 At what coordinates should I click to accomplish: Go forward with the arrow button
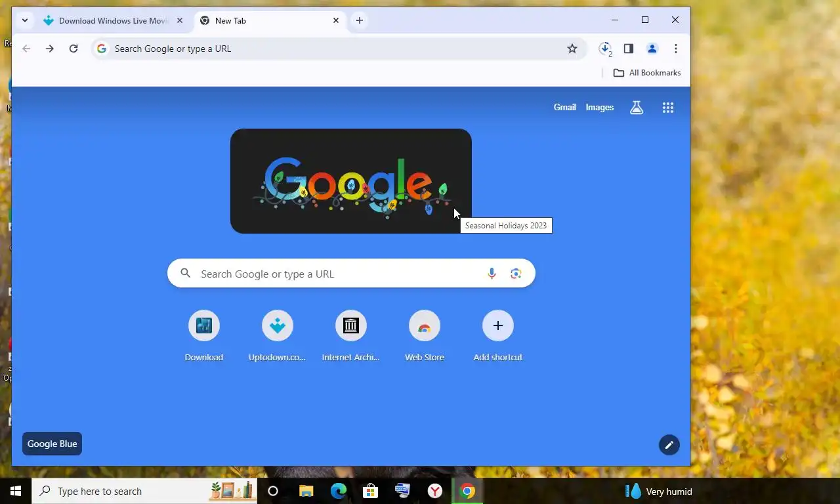point(50,49)
